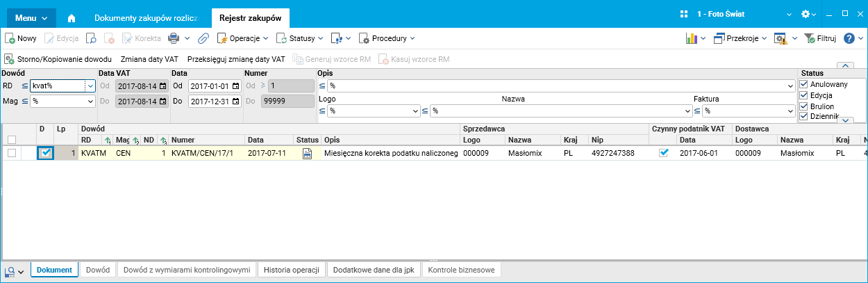Switch to Dokumenty zakupów rozlicz tab

[x=146, y=17]
